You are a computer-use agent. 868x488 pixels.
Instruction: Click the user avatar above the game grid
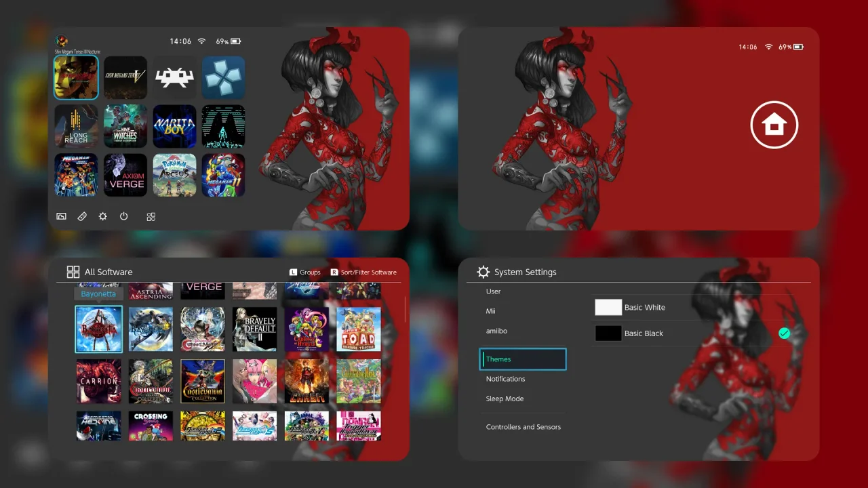click(61, 41)
